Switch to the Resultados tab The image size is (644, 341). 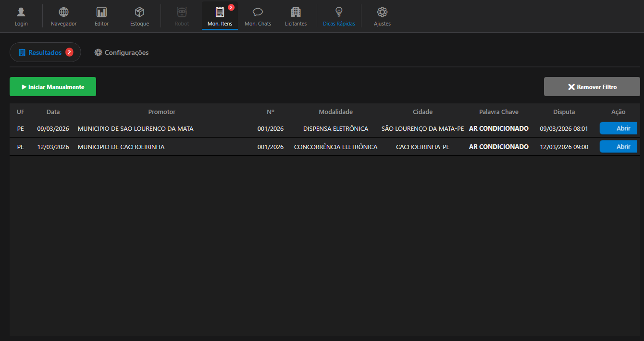click(45, 52)
